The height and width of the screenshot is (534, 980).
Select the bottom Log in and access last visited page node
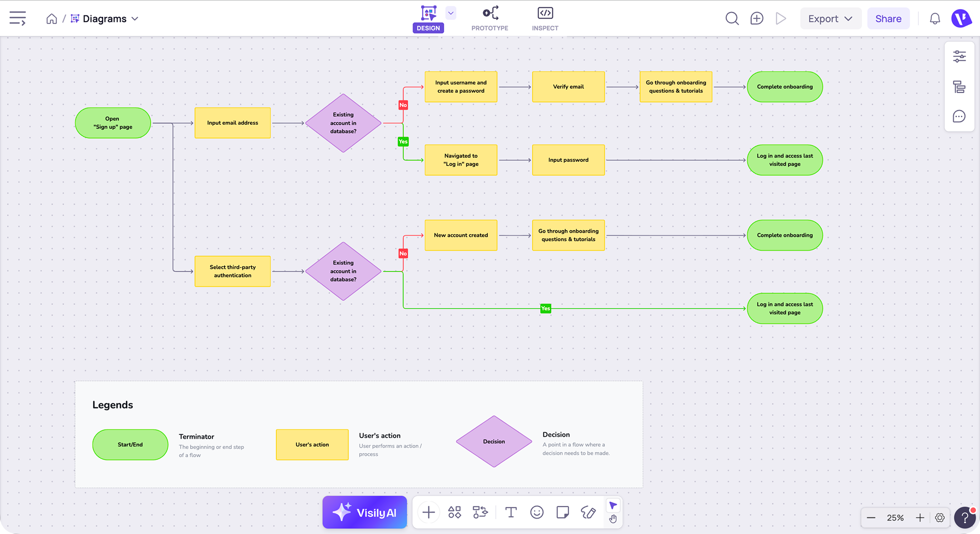(x=785, y=308)
